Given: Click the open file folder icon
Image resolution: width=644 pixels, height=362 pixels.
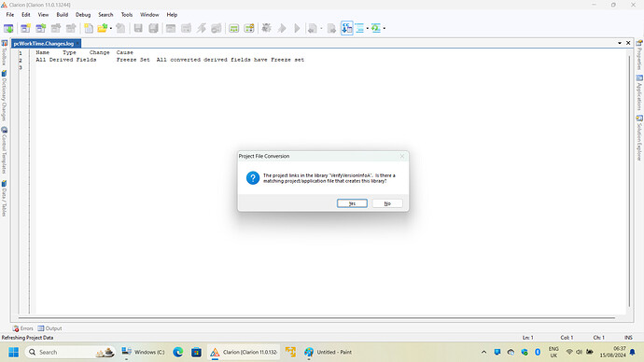Looking at the screenshot, I should click(x=103, y=28).
